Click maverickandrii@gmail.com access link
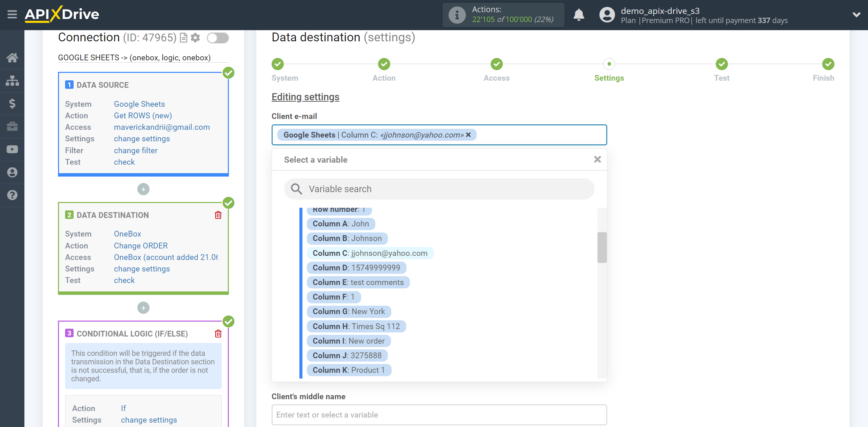Screen dimensions: 868x427 (162, 127)
